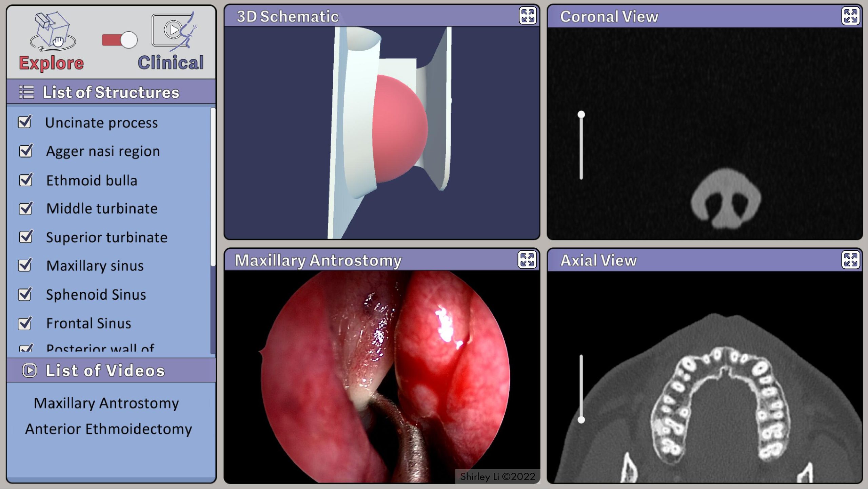
Task: Click the List of Videos play icon
Action: pos(29,370)
